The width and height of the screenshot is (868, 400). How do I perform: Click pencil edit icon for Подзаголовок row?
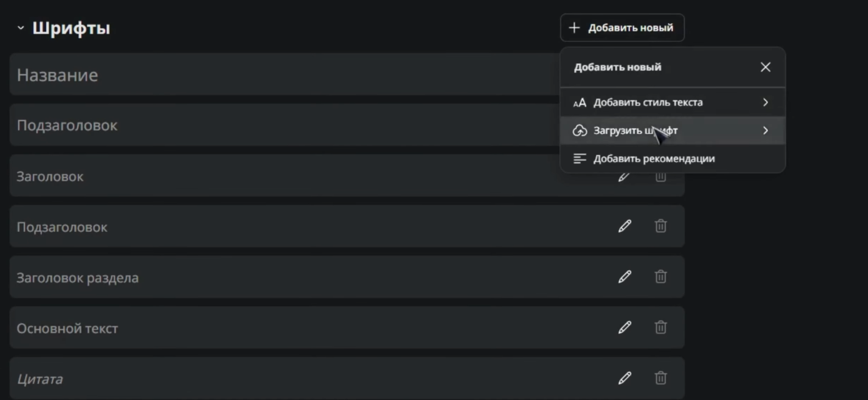coord(624,226)
